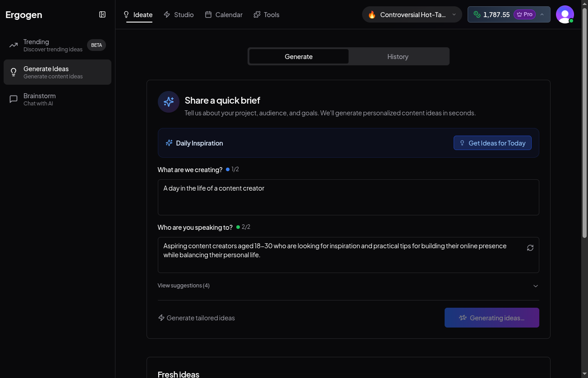Open the Ideate section icon
The height and width of the screenshot is (378, 588).
(127, 14)
